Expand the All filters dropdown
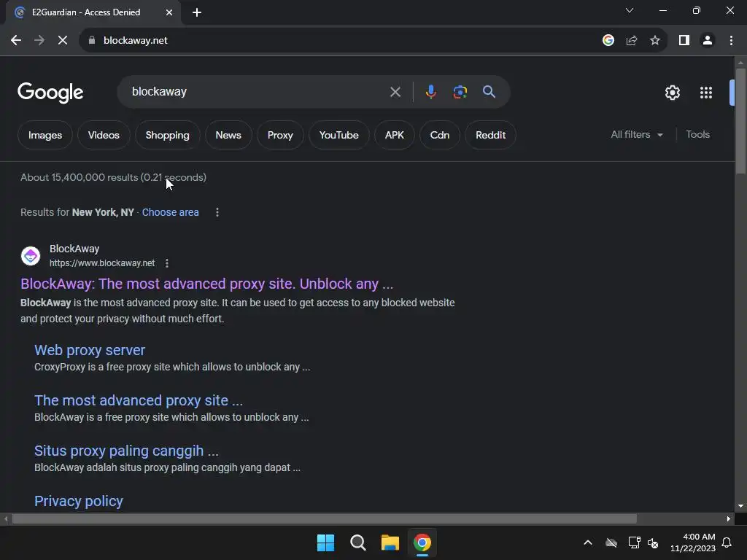The width and height of the screenshot is (747, 560). tap(637, 135)
